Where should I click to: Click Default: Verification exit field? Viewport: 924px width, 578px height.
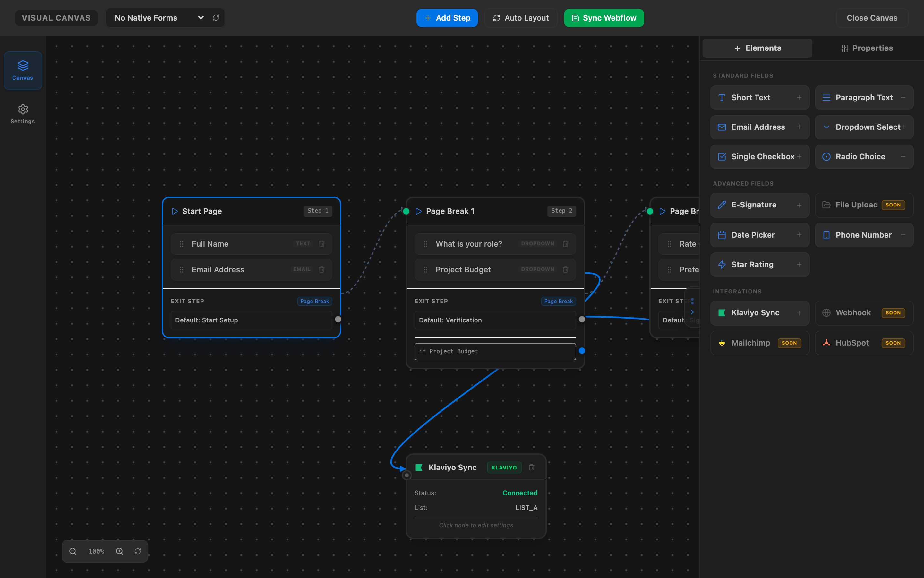[495, 320]
